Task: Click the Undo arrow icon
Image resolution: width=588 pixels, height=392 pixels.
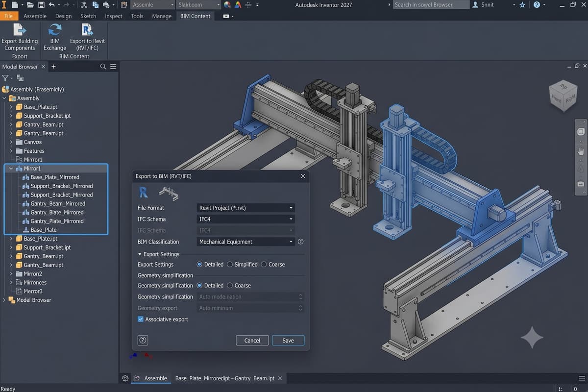Action: pos(52,5)
